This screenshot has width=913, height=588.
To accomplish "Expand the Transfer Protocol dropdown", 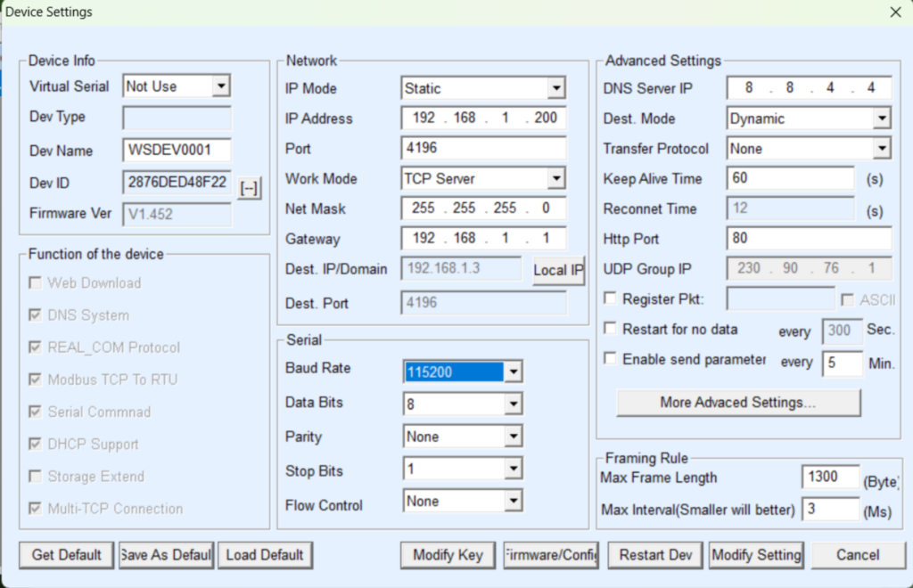I will (x=882, y=148).
